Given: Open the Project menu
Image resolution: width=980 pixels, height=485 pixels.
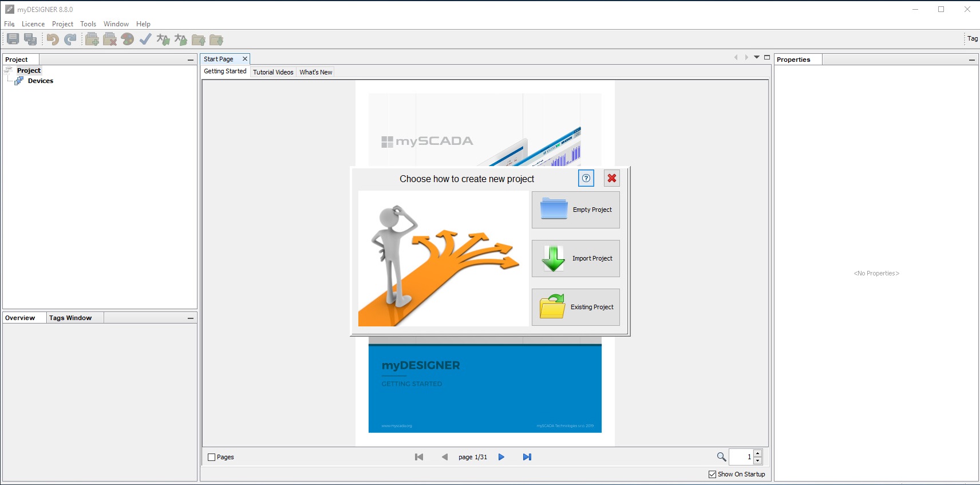Looking at the screenshot, I should coord(62,24).
